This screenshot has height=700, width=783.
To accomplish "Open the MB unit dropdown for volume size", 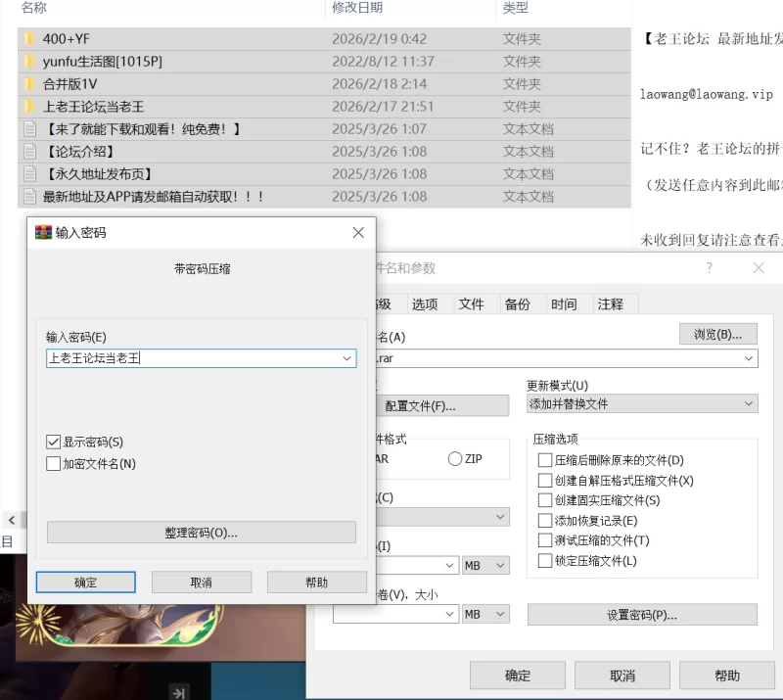I will point(485,614).
